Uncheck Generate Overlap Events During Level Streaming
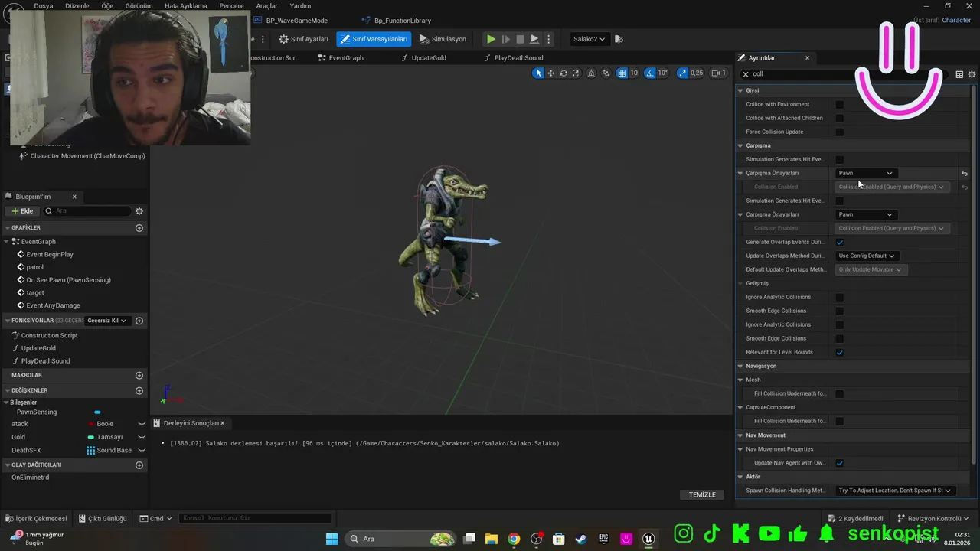This screenshot has height=551, width=980. click(x=840, y=242)
